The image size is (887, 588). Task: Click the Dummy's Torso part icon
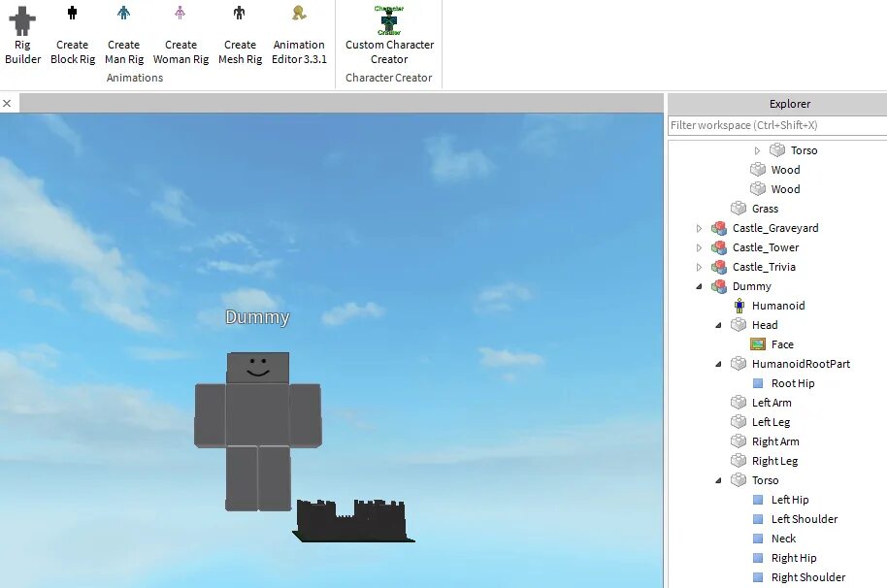(739, 480)
